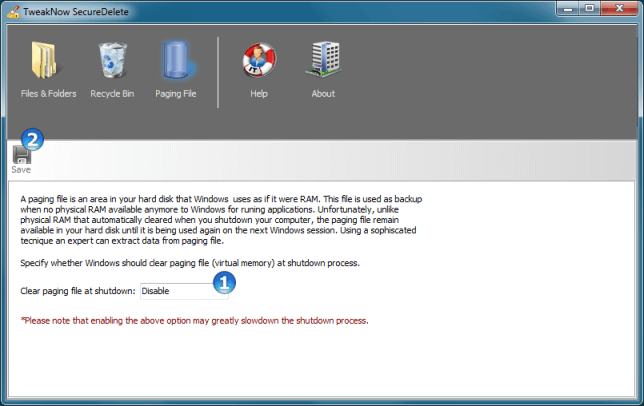644x406 pixels.
Task: Select the Recycle Bin icon
Action: point(112,62)
